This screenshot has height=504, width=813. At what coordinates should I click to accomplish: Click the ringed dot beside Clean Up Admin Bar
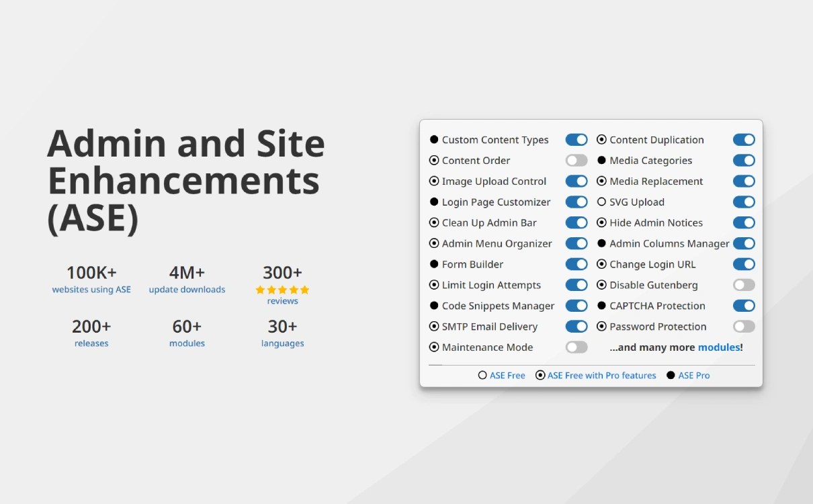434,223
